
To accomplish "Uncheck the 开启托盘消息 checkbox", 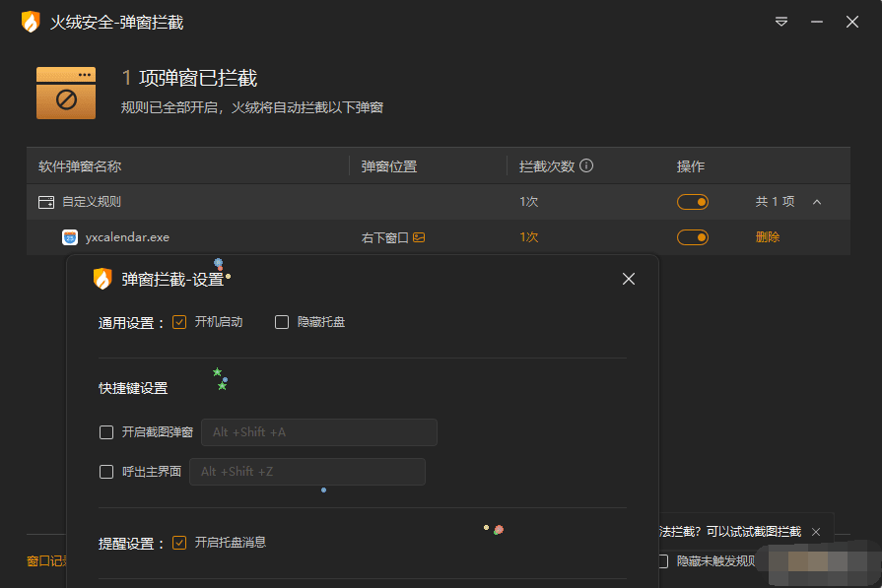I will 179,543.
